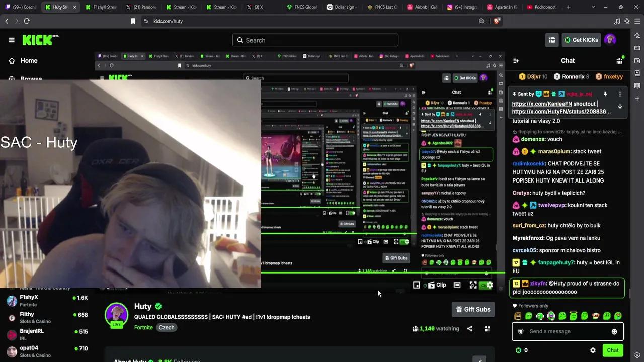644x362 pixels.
Task: Click Huty's live avatar below the video
Action: point(116,314)
